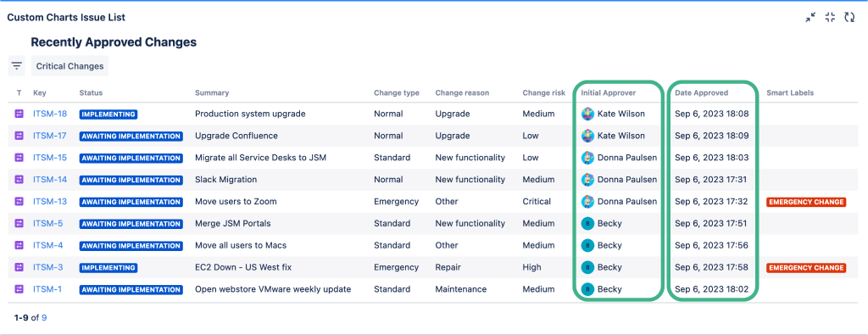The image size is (868, 335).
Task: Click the Emergency Change label on ITSM-13
Action: coord(806,202)
